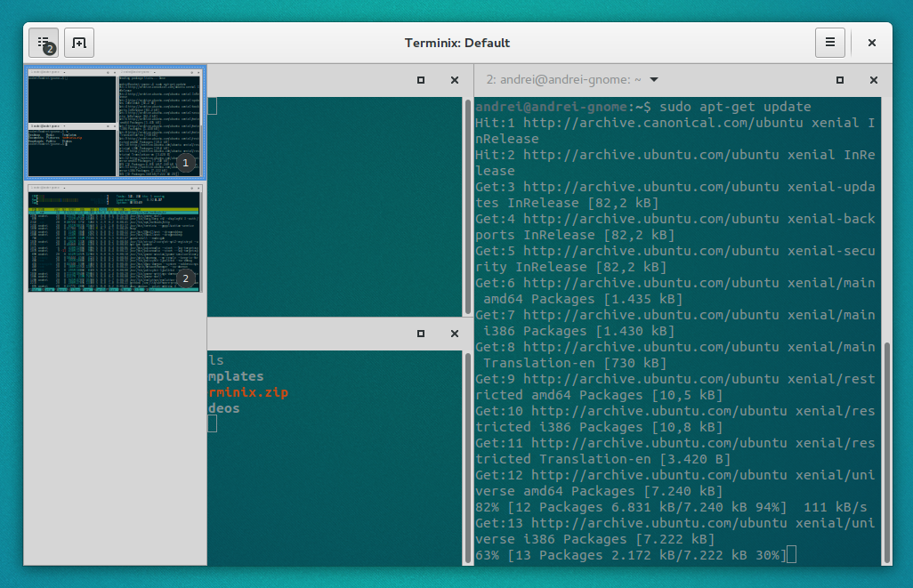Screen dimensions: 913x588
Task: Open the Terminix application menu
Action: tap(829, 42)
